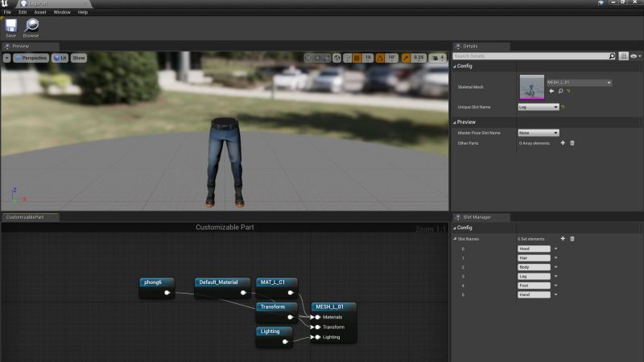644x362 pixels.
Task: Open the viewport options dropdown arrow
Action: tap(7, 58)
